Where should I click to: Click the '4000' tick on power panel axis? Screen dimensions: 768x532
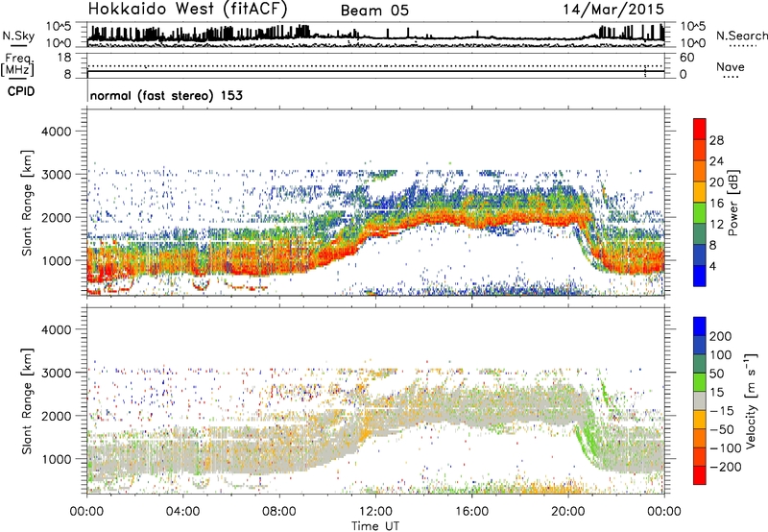(56, 132)
